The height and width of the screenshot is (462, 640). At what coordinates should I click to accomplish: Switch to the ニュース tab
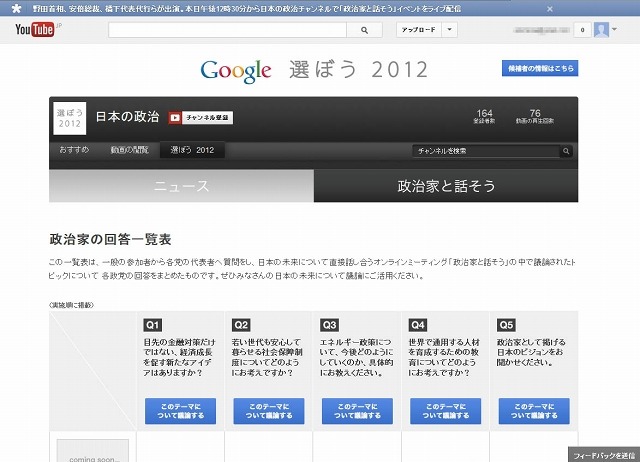181,186
